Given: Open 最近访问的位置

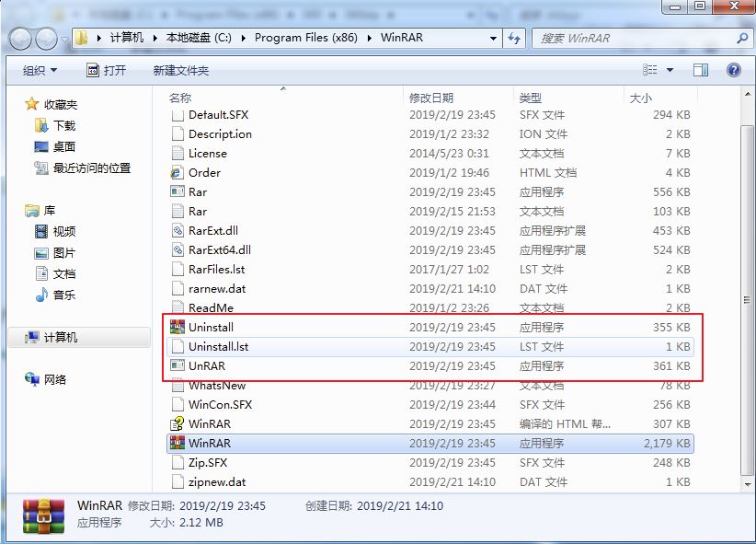Looking at the screenshot, I should [82, 168].
